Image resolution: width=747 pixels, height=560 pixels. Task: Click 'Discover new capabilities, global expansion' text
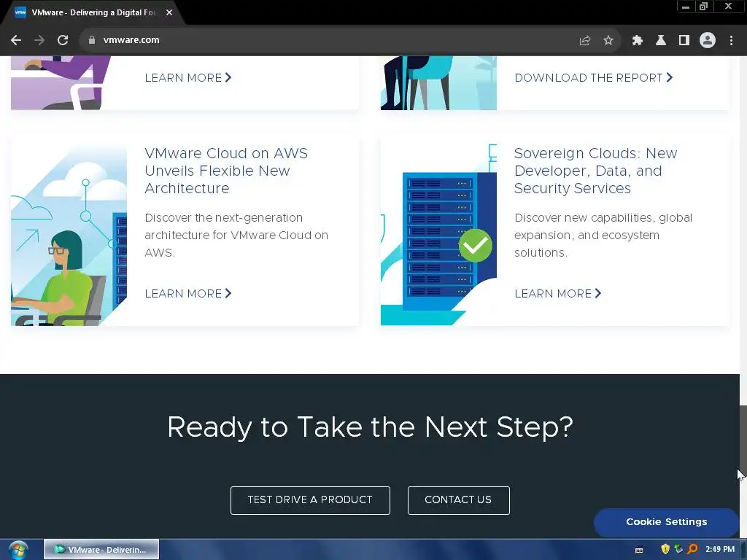coord(603,236)
